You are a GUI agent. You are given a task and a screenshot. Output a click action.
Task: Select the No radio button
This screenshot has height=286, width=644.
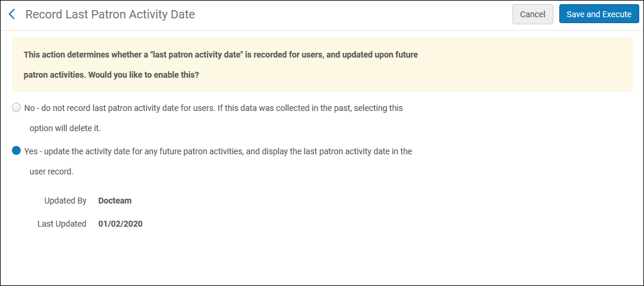point(16,107)
